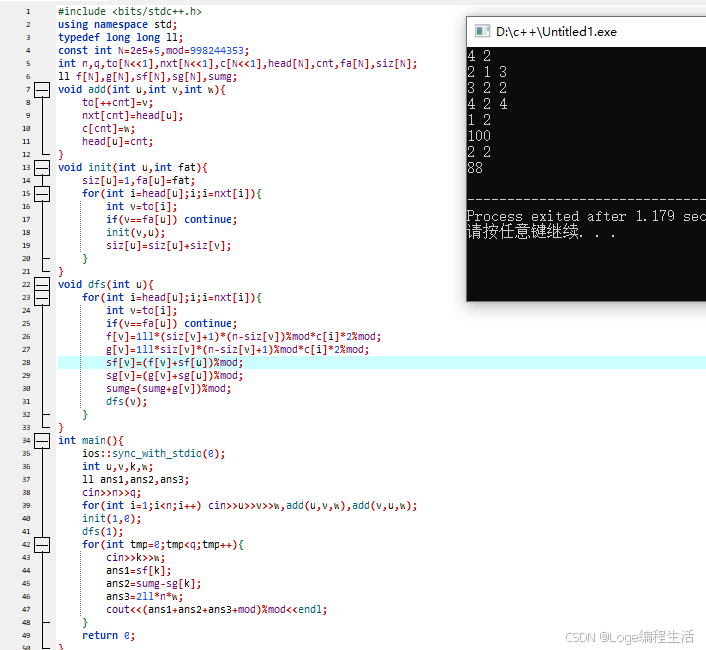Viewport: 706px width, 650px height.
Task: Click the 'using namespace std;' line
Action: (x=118, y=25)
